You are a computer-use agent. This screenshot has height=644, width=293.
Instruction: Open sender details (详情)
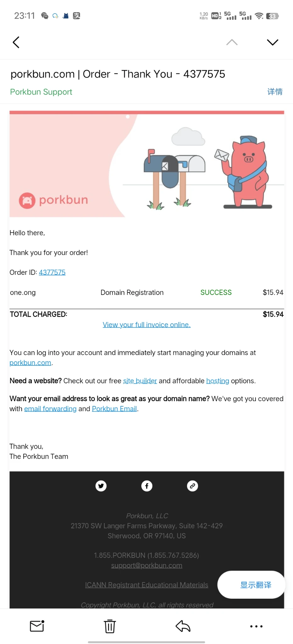coord(275,92)
